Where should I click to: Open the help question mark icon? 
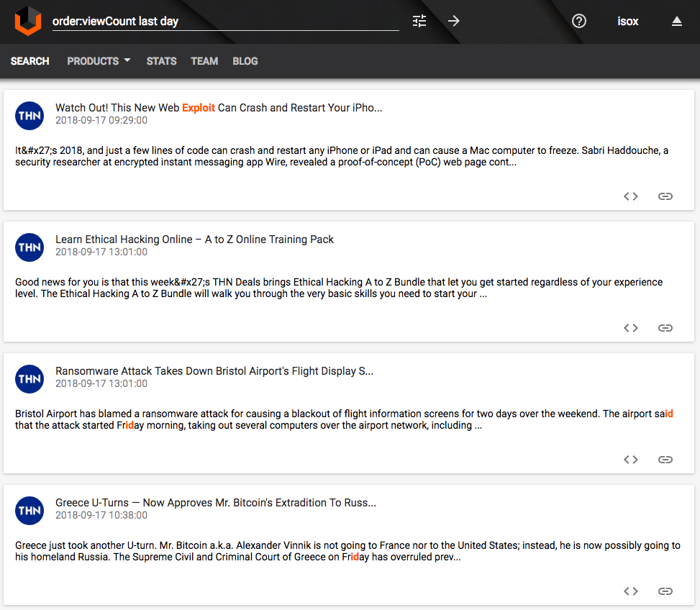pos(579,22)
